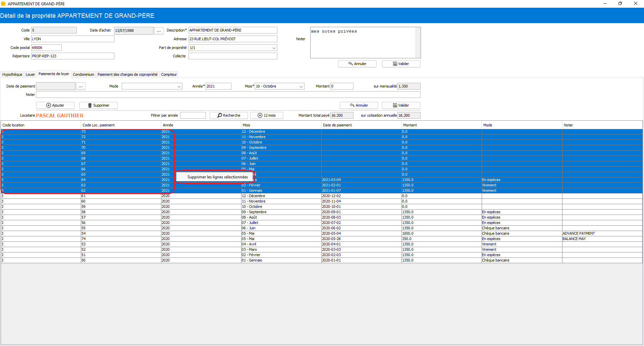Click the Répertoire field
This screenshot has width=644, height=346.
coord(73,56)
